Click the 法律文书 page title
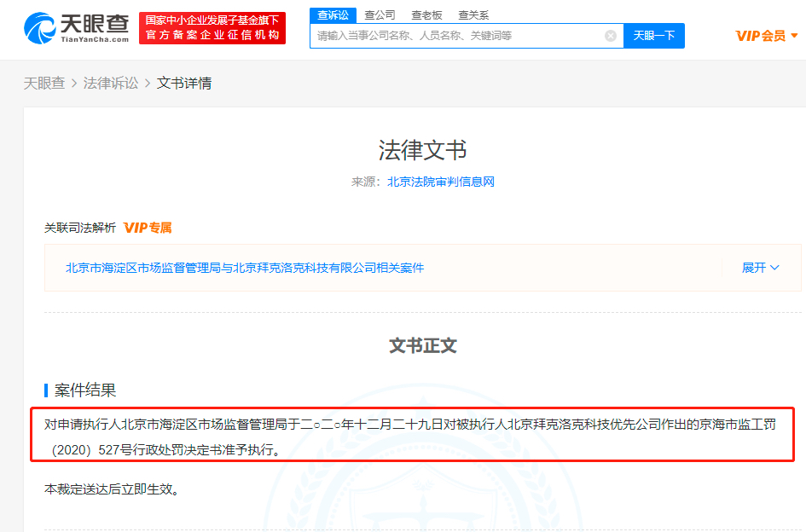The height and width of the screenshot is (532, 806). (x=422, y=150)
